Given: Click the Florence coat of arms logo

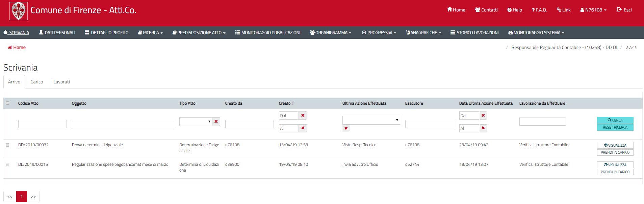Looking at the screenshot, I should pyautogui.click(x=19, y=11).
